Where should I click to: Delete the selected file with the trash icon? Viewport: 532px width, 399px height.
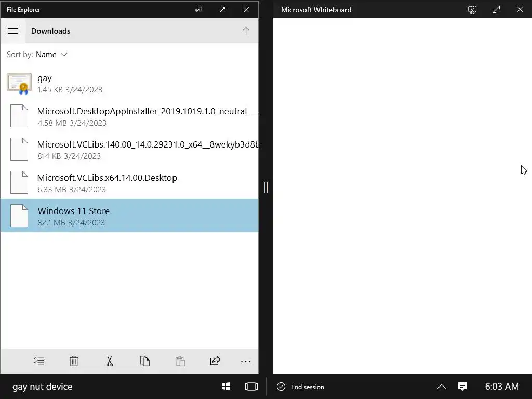(x=74, y=361)
